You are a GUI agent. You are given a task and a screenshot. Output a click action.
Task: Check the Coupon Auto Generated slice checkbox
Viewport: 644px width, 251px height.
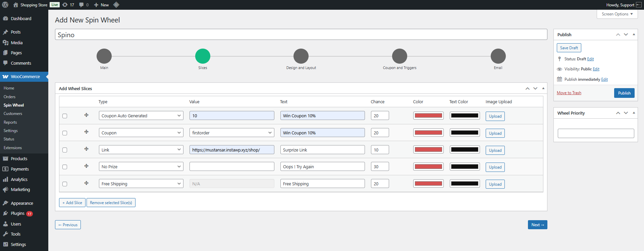pyautogui.click(x=65, y=116)
